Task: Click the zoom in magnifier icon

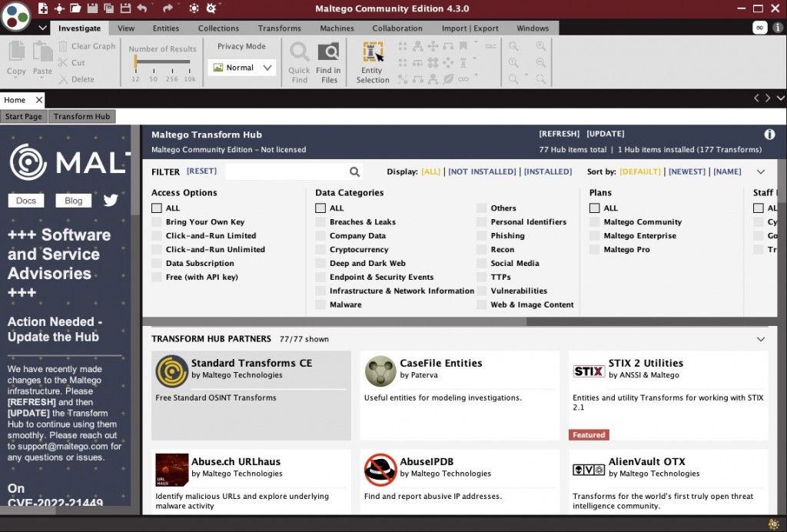Action: click(x=540, y=46)
